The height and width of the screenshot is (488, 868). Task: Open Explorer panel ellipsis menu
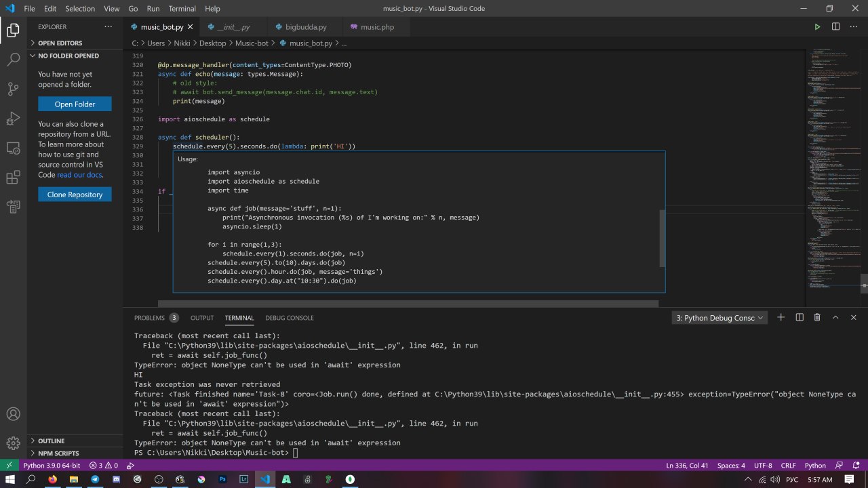(x=108, y=27)
